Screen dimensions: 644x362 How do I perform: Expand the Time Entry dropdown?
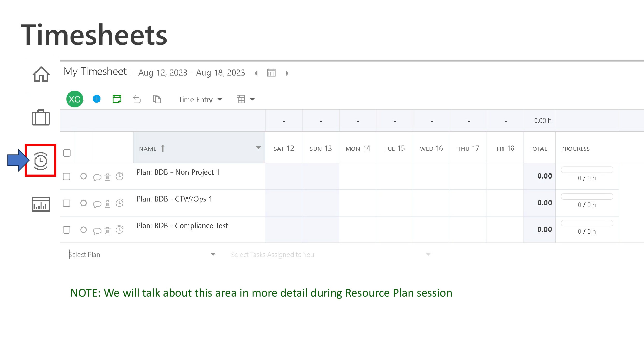click(x=200, y=100)
